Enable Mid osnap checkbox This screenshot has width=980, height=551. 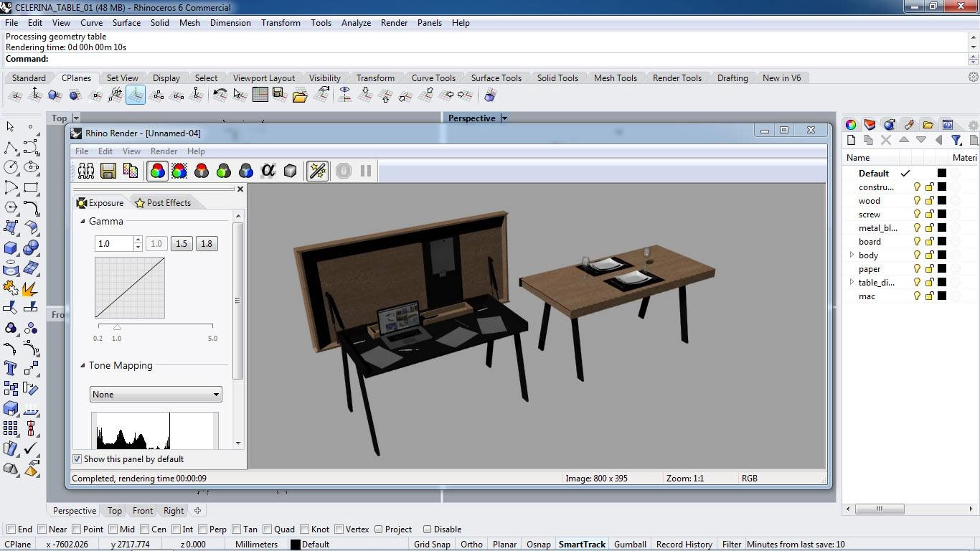pyautogui.click(x=113, y=529)
